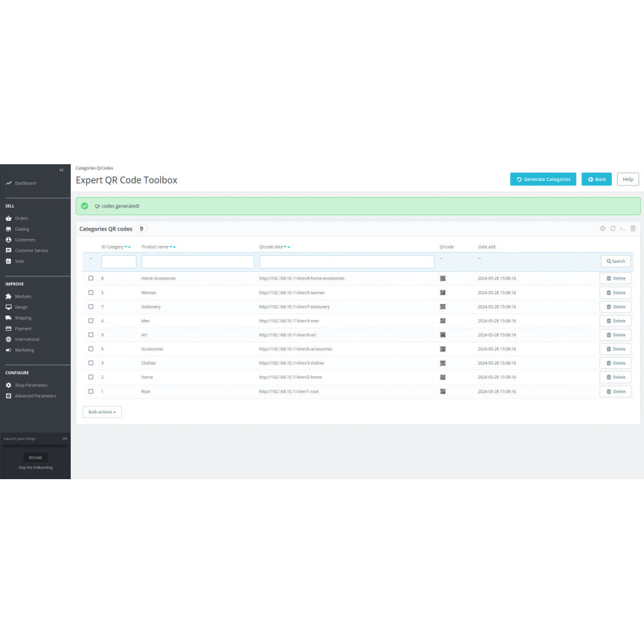Sort ID Category column ascending arrow
This screenshot has height=644, width=644.
pyautogui.click(x=129, y=247)
